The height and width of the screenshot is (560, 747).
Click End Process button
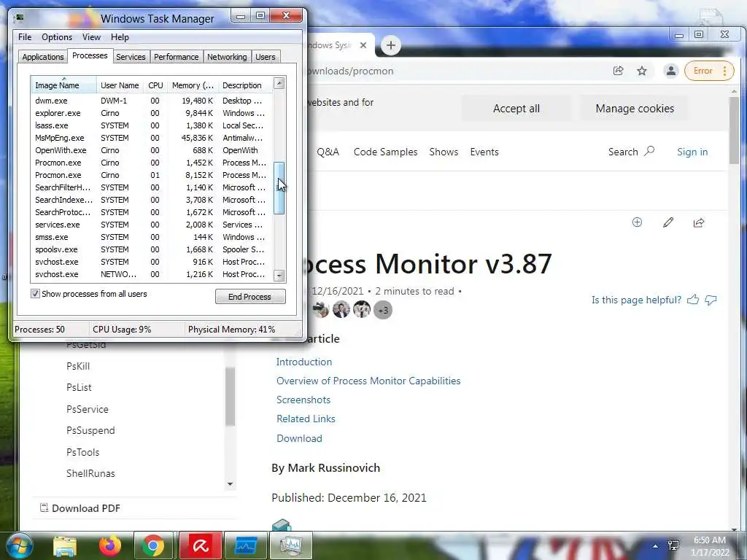coord(250,297)
